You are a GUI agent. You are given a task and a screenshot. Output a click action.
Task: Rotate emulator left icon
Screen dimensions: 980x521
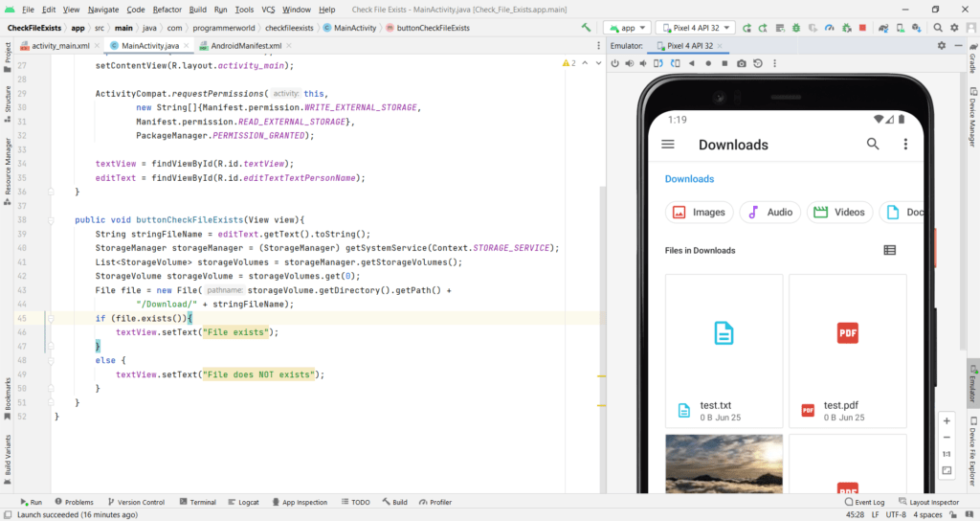(658, 63)
